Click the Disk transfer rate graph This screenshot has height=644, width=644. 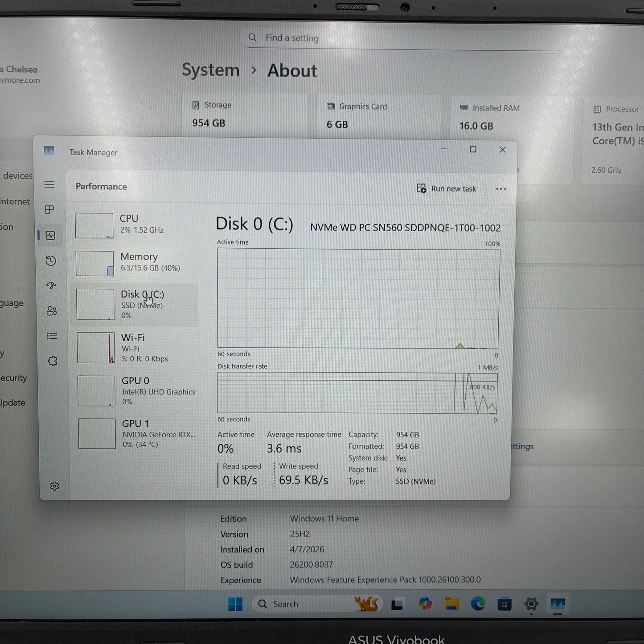coord(357,394)
